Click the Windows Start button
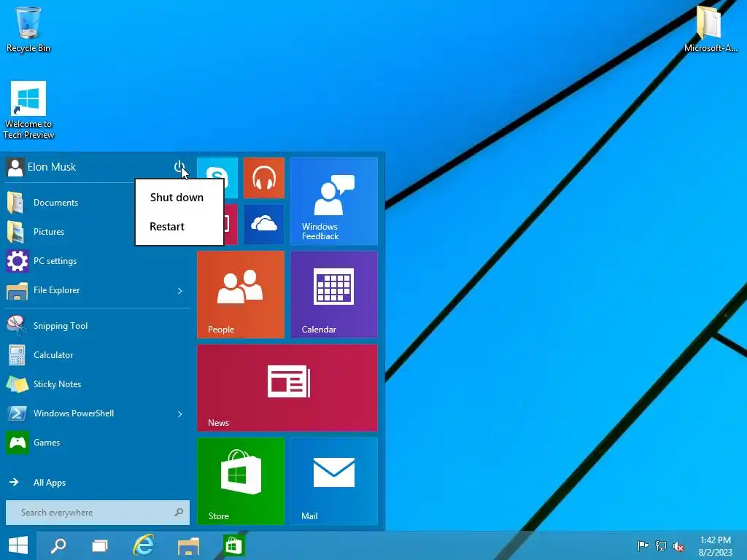This screenshot has width=747, height=560. click(18, 545)
